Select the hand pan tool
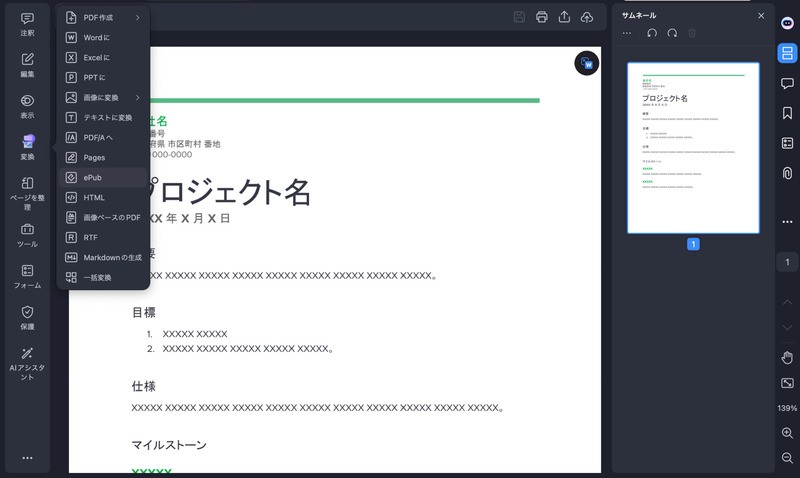The width and height of the screenshot is (800, 478). (x=787, y=357)
